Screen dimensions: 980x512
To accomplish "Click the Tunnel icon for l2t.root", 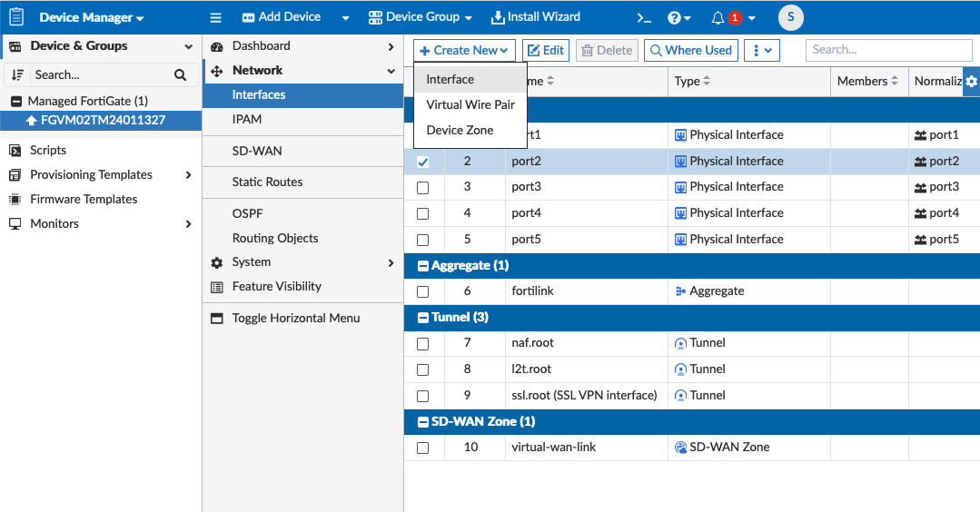I will coord(680,369).
